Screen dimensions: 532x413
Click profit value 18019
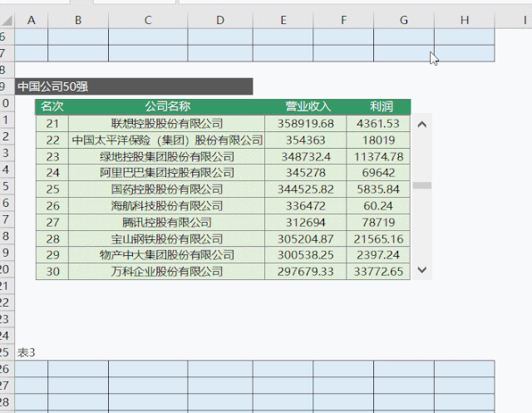point(378,140)
